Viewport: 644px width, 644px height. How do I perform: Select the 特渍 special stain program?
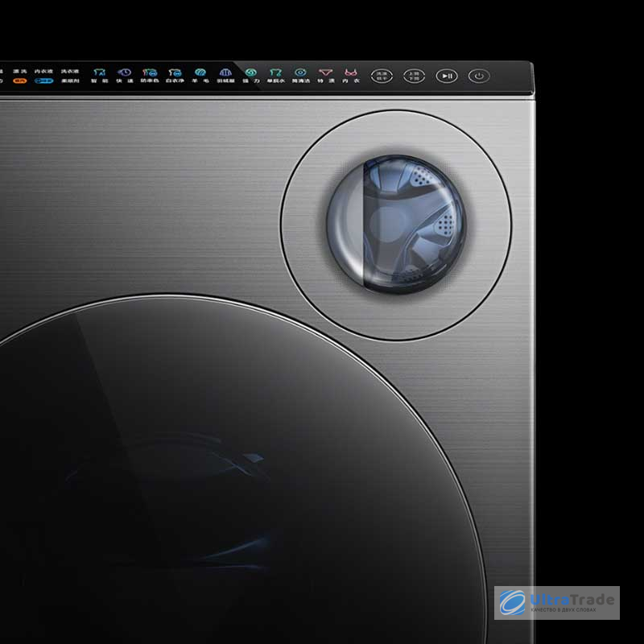click(x=326, y=76)
